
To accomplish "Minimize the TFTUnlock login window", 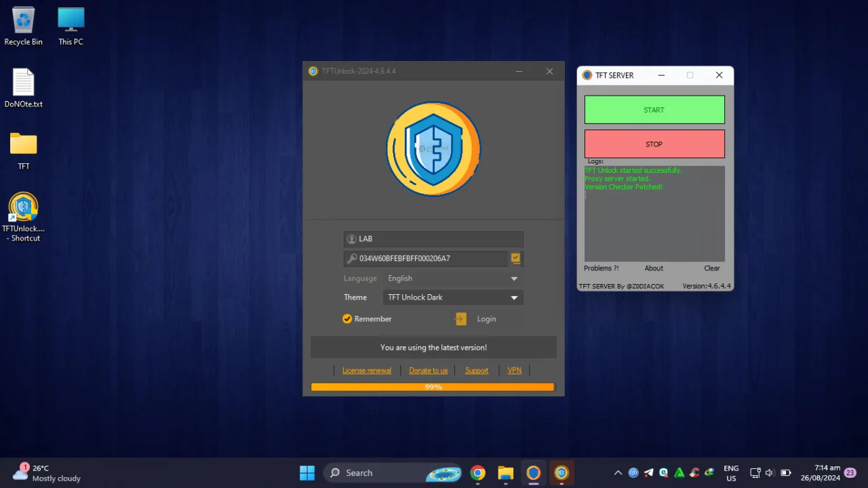I will pyautogui.click(x=519, y=71).
